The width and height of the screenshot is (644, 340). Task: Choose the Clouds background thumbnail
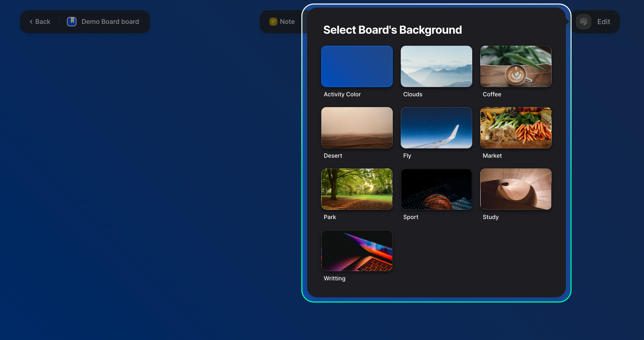(x=436, y=66)
